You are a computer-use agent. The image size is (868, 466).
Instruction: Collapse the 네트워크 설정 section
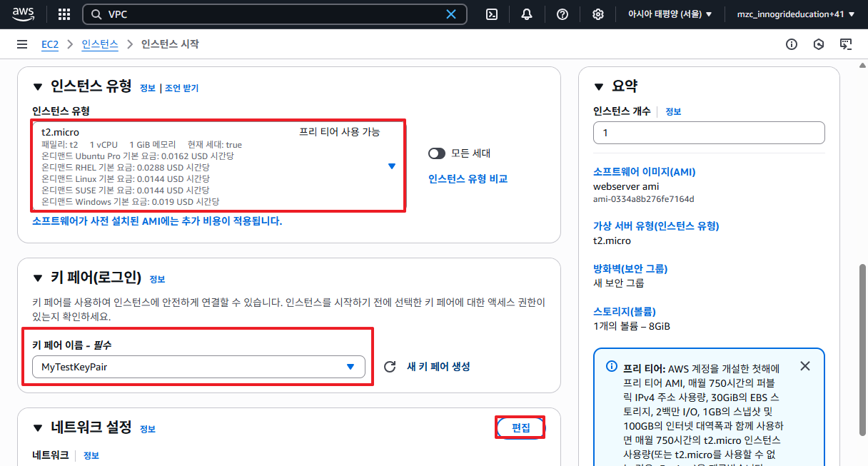pos(38,427)
